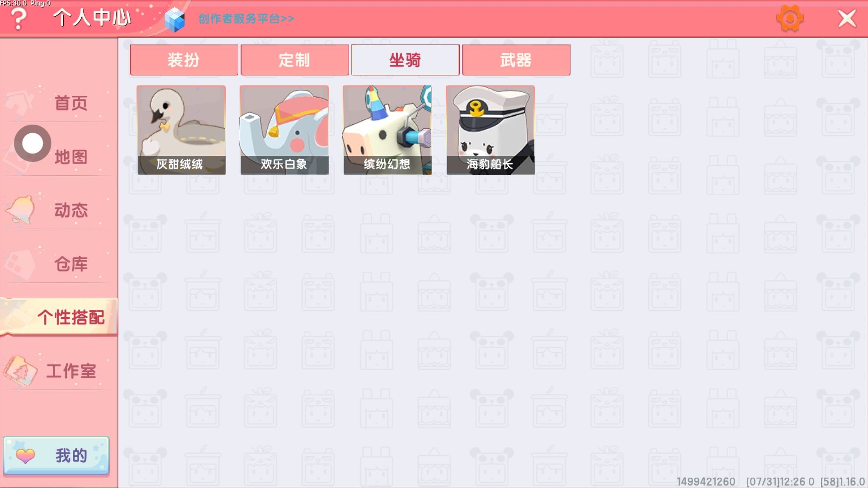Open the 创作者服务平台>> link
This screenshot has width=868, height=488.
coord(246,19)
